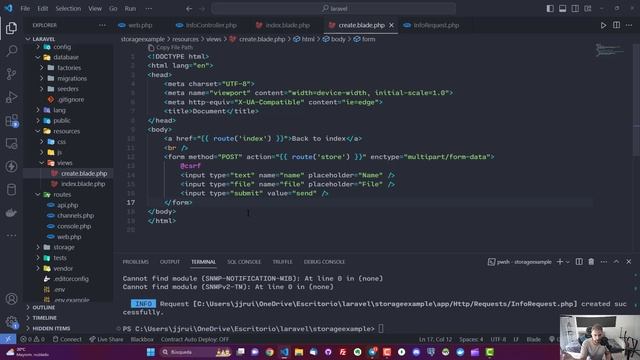Open the Explorer view in activity bar
Viewport: 640px width, 360px height.
pyautogui.click(x=11, y=28)
